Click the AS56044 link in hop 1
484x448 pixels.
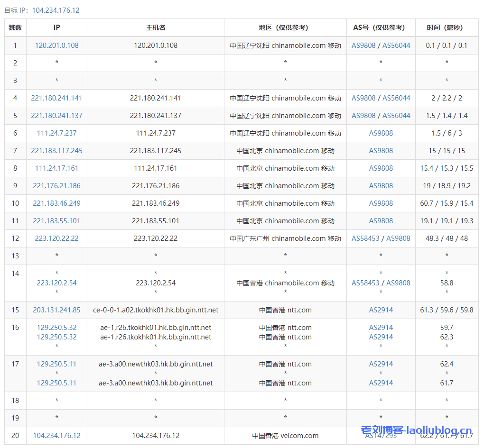click(396, 46)
